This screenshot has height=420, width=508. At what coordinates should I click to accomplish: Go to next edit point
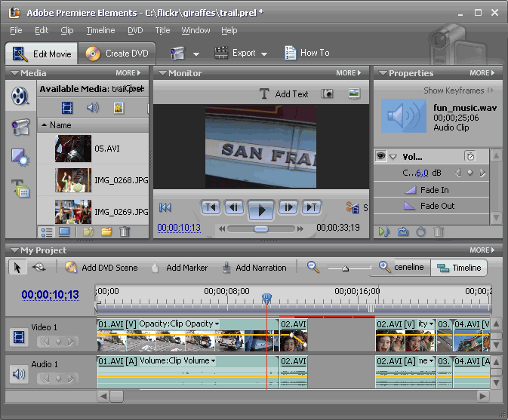pyautogui.click(x=311, y=207)
